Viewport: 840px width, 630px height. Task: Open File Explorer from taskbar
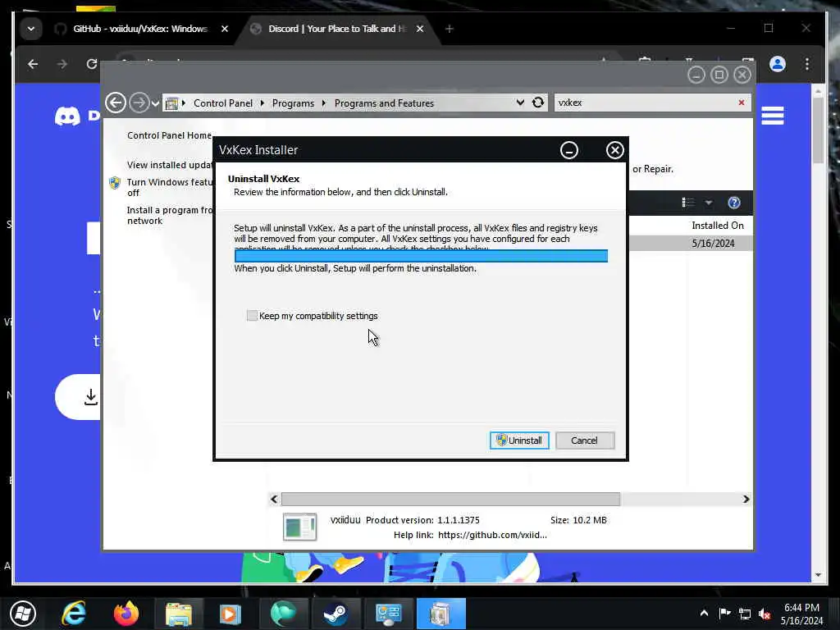pyautogui.click(x=178, y=614)
